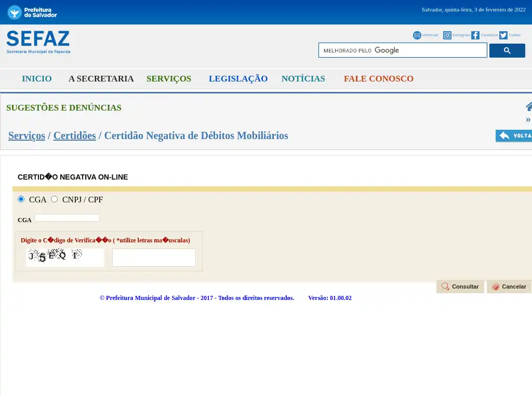
Task: Click the Prefeitura de Salvador logo
Action: coord(32,12)
